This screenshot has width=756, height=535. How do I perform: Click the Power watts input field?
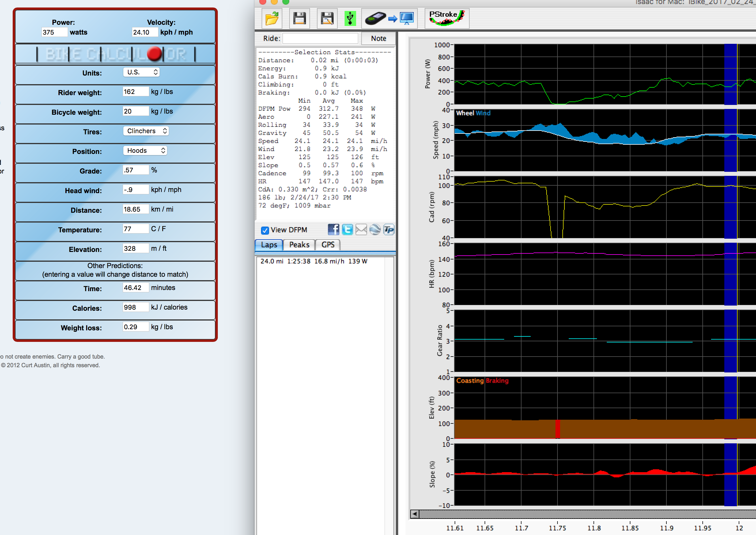point(55,32)
